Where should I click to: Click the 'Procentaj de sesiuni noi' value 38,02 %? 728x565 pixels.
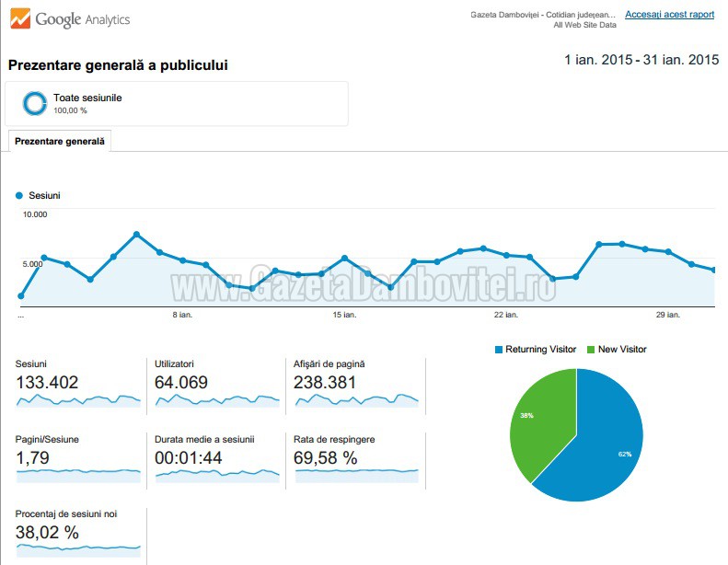[47, 533]
